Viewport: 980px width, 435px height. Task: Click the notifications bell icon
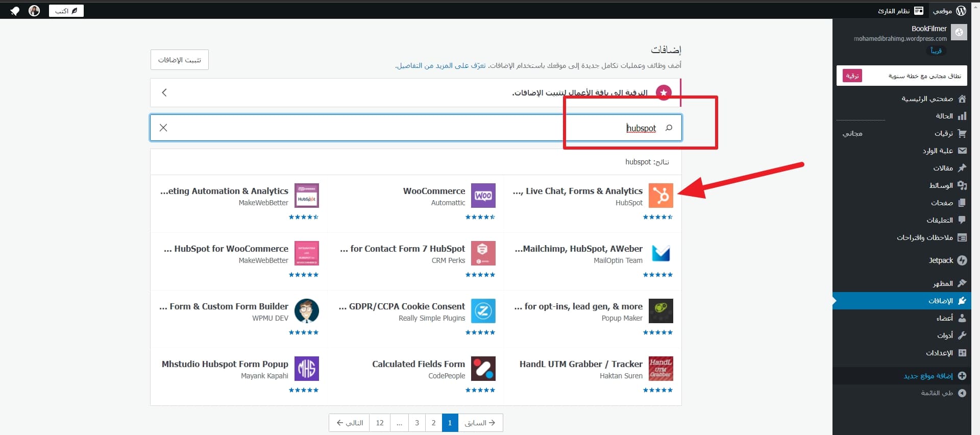pos(15,11)
